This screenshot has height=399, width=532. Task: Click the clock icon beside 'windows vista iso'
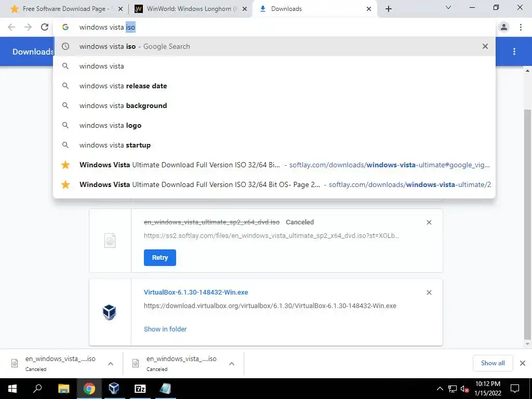(x=65, y=46)
